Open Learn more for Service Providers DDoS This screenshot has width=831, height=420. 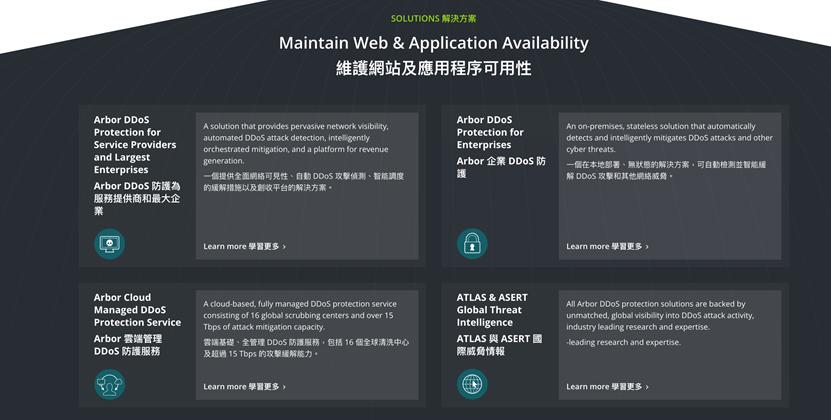click(244, 247)
